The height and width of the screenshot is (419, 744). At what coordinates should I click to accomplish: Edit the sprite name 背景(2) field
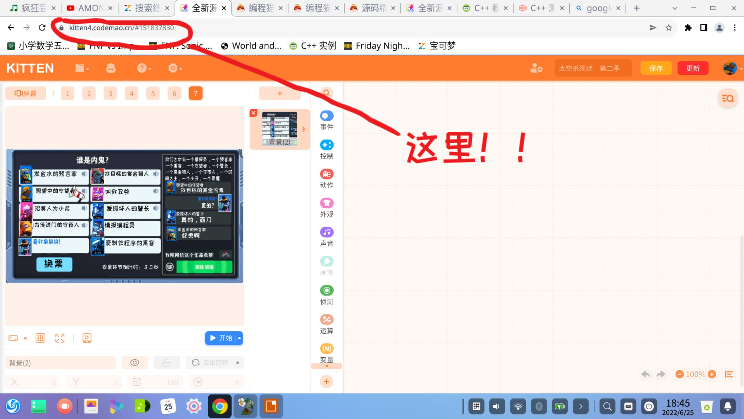point(60,363)
